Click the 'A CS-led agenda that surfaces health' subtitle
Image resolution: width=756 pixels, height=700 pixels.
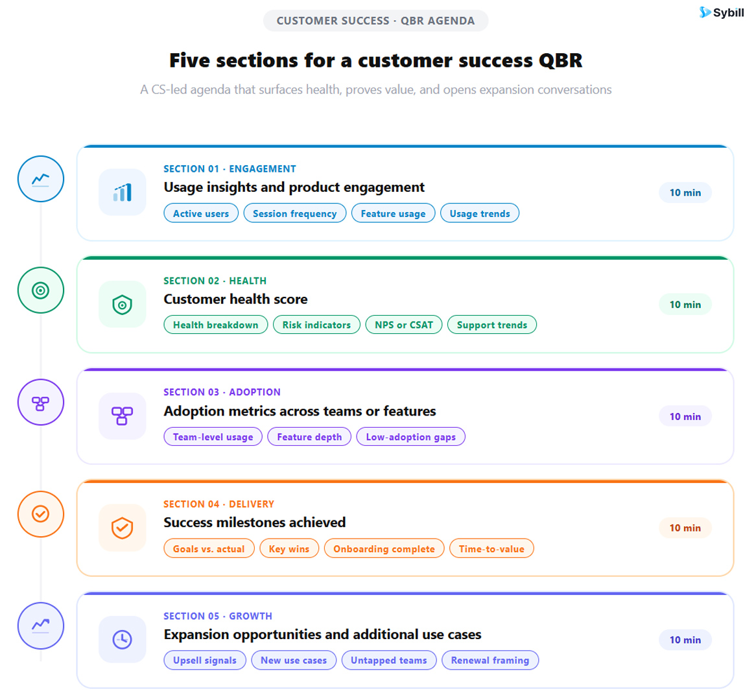375,89
